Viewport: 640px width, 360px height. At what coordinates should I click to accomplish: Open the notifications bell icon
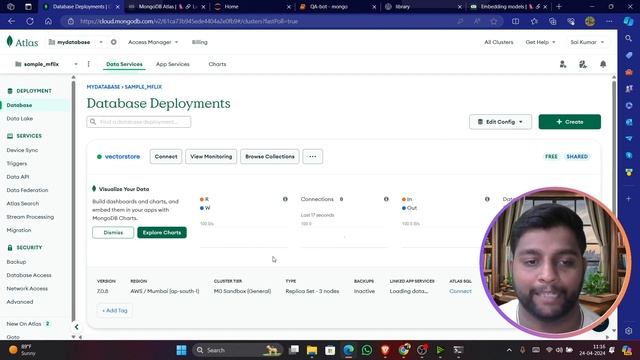coord(603,64)
